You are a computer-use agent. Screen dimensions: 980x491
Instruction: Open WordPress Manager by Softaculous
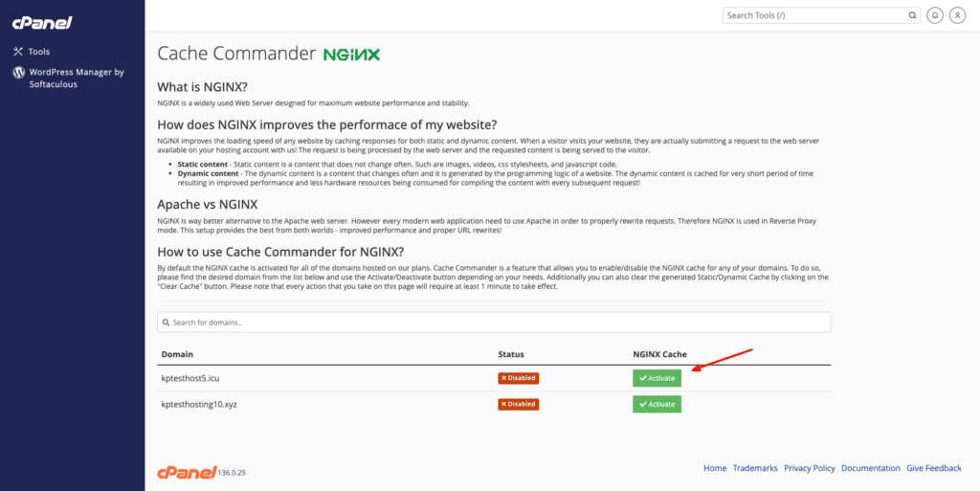pyautogui.click(x=77, y=78)
